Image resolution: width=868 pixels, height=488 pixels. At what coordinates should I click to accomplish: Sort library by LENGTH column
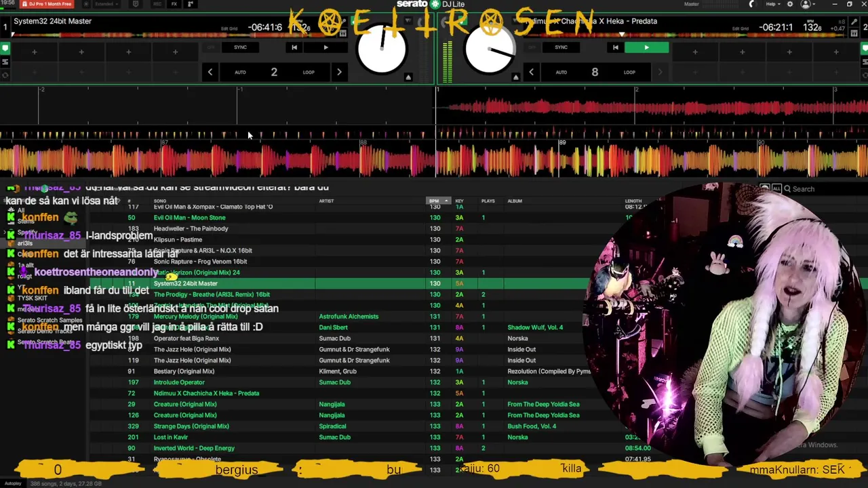point(633,201)
